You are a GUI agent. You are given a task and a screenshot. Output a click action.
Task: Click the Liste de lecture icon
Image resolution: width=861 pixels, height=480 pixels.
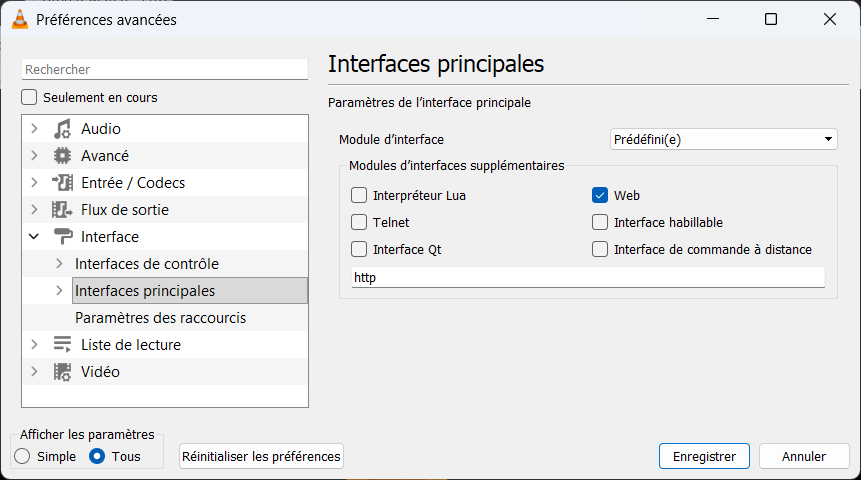point(63,345)
